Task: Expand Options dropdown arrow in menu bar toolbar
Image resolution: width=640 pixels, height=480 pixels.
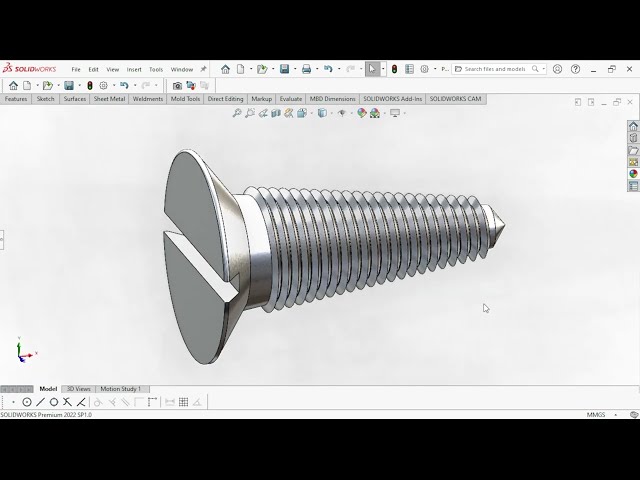Action: tap(435, 69)
